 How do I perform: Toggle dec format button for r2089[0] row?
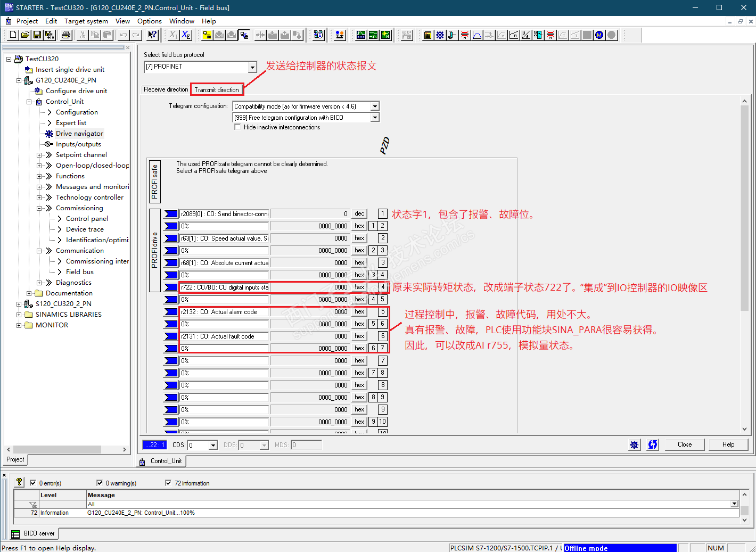[x=359, y=214]
